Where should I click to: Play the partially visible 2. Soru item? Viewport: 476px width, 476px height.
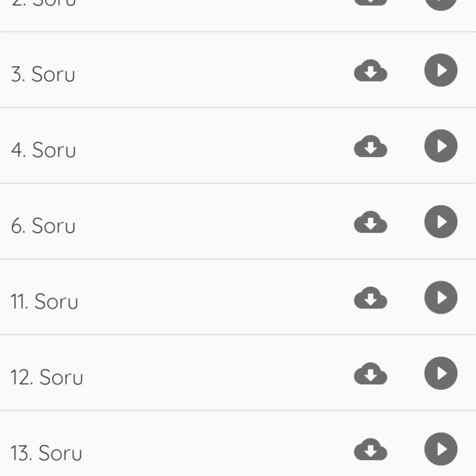tap(441, 4)
